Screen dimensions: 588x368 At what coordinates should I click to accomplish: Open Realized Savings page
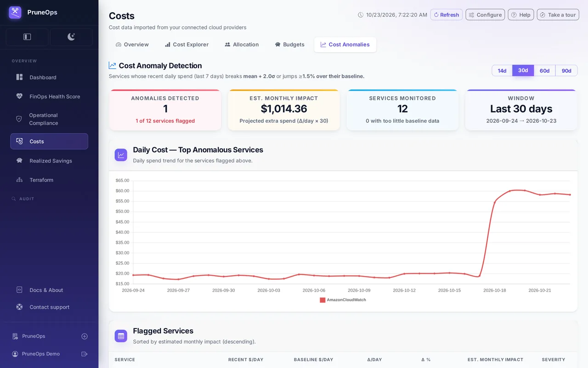[49, 161]
